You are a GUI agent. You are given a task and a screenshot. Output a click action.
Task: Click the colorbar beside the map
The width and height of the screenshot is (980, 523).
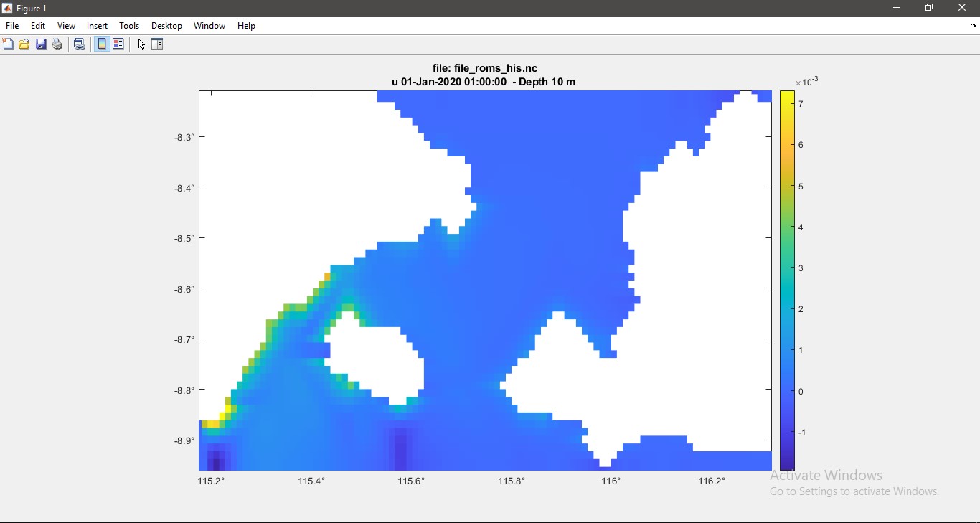[787, 280]
